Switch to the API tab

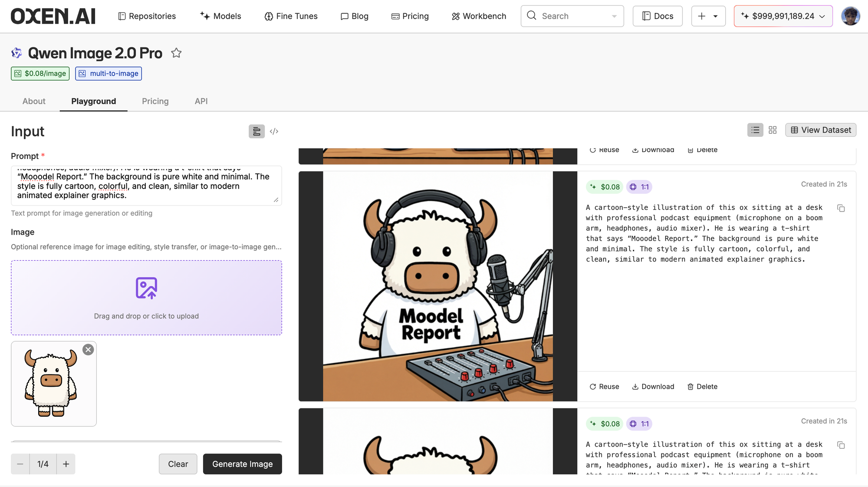[x=201, y=101]
